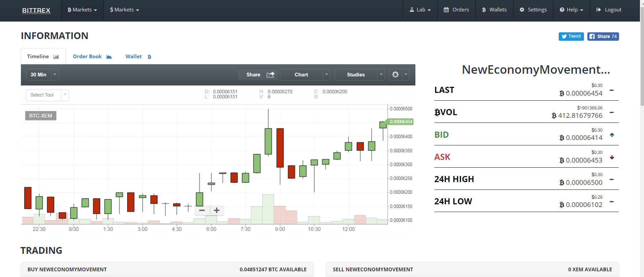This screenshot has width=644, height=277.
Task: Select the Timeline tab
Action: point(43,57)
